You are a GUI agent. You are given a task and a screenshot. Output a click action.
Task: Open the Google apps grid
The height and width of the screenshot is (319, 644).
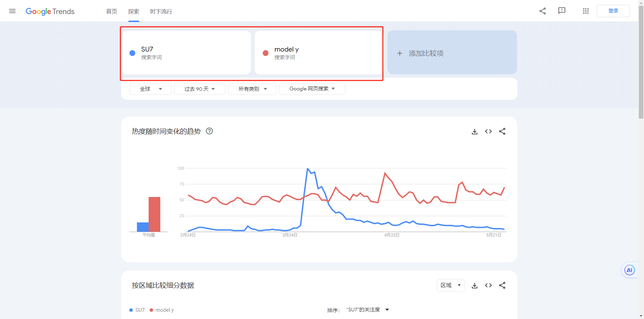586,11
